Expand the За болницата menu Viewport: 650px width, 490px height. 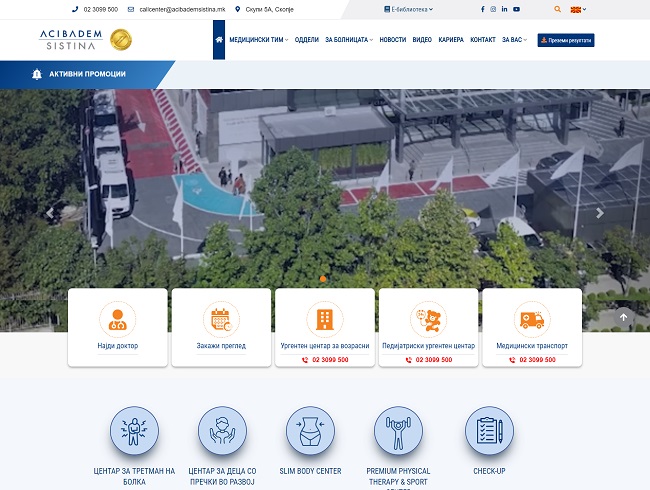coord(349,40)
